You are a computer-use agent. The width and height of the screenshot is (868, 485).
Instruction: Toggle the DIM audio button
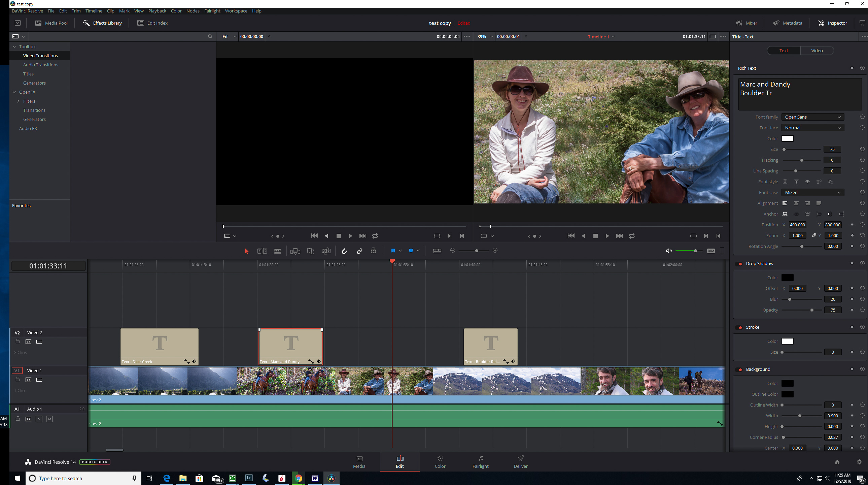pyautogui.click(x=710, y=251)
